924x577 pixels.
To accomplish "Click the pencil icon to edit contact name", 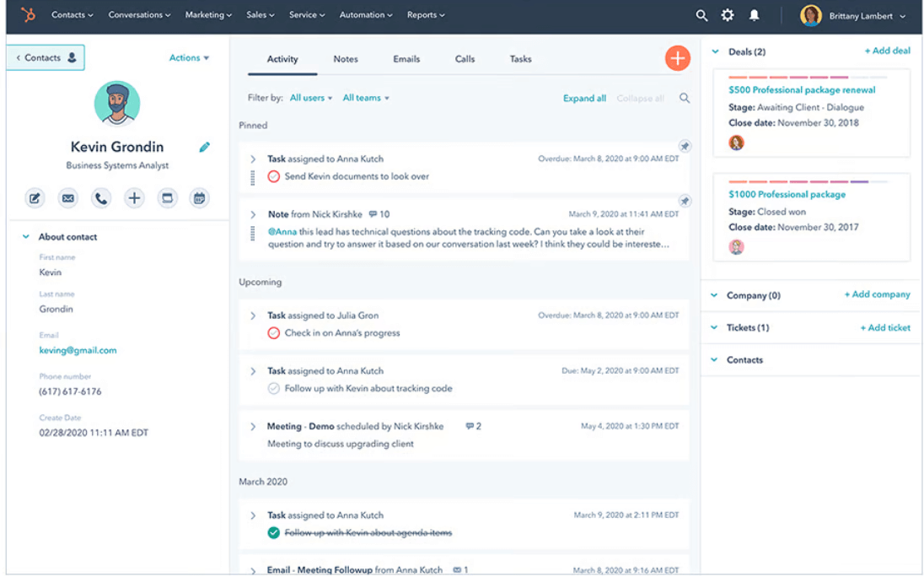I will pos(204,146).
